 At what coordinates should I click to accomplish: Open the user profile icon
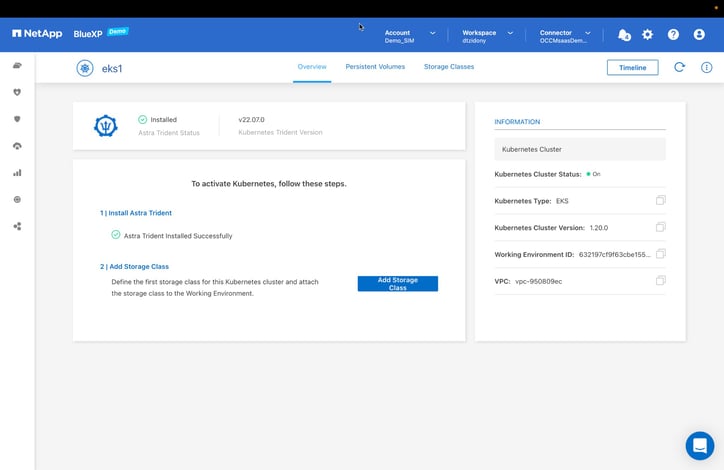(x=699, y=35)
